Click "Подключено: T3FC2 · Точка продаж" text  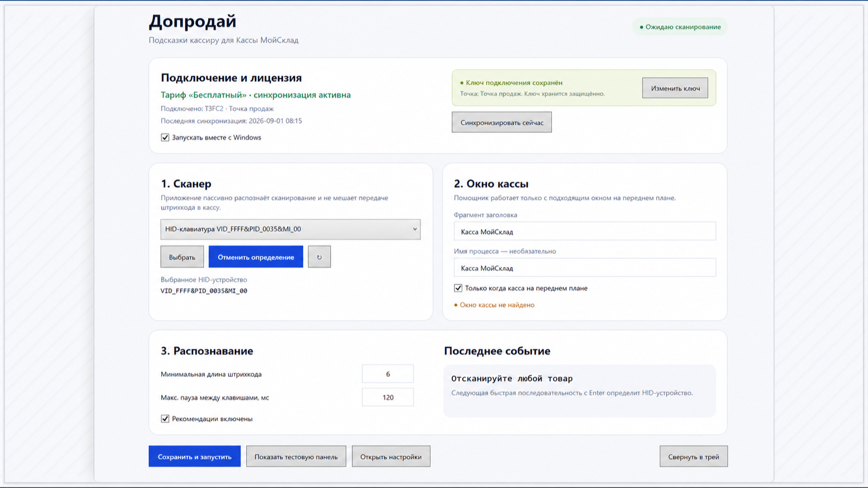pyautogui.click(x=217, y=109)
